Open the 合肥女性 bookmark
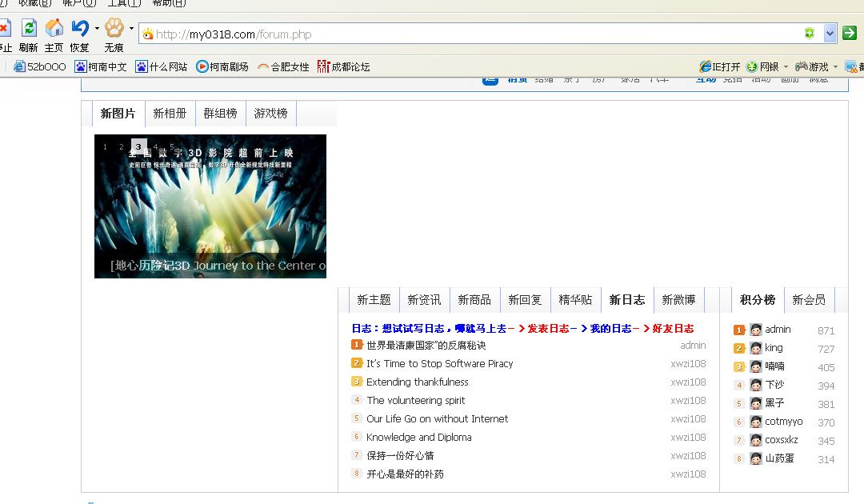Viewport: 864px width, 504px height. 283,66
